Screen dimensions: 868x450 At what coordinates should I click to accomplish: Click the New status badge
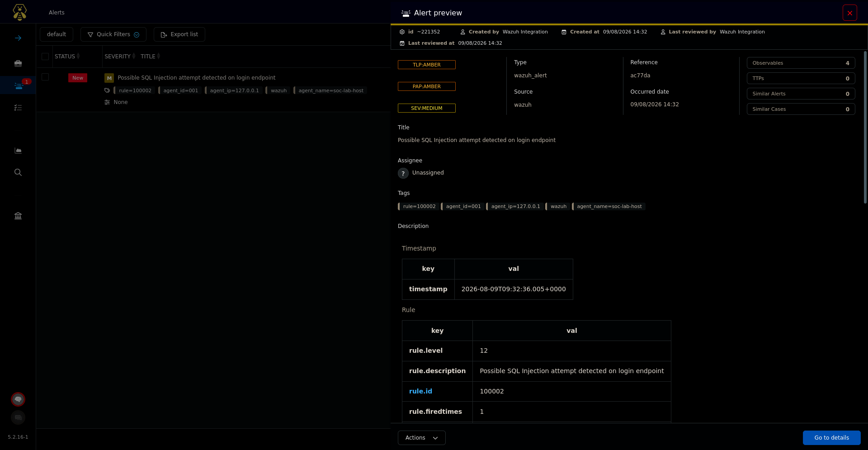coord(78,78)
